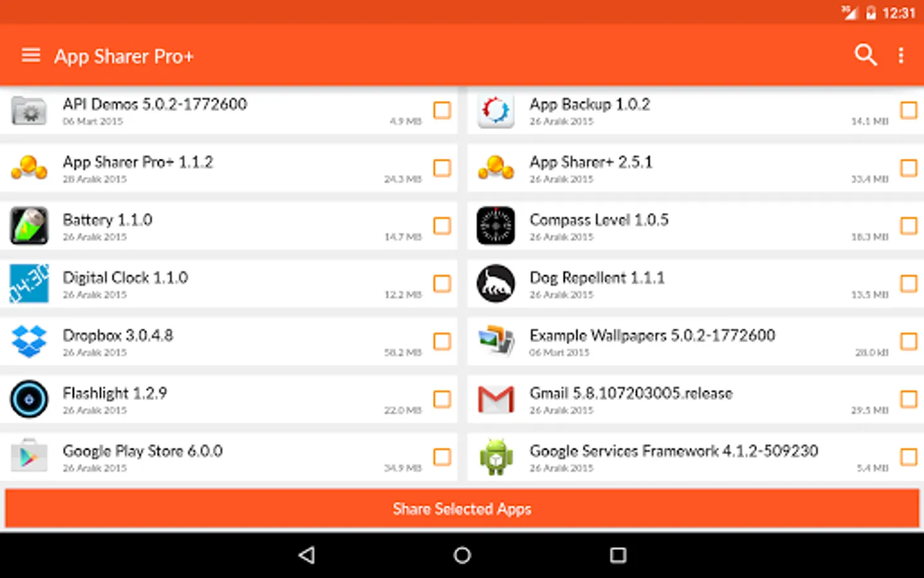Open the search magnifier icon
The width and height of the screenshot is (924, 578).
click(x=866, y=55)
